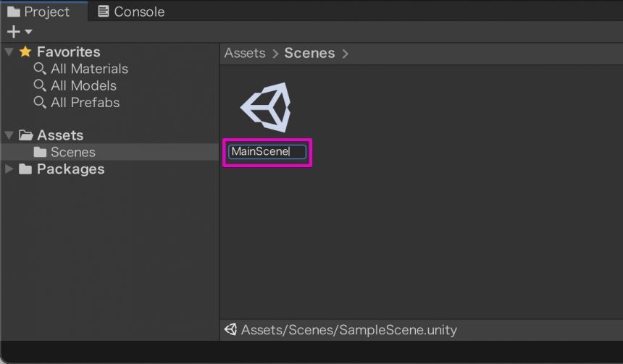Collapse the Favorites section triangle
The width and height of the screenshot is (623, 364).
[9, 51]
